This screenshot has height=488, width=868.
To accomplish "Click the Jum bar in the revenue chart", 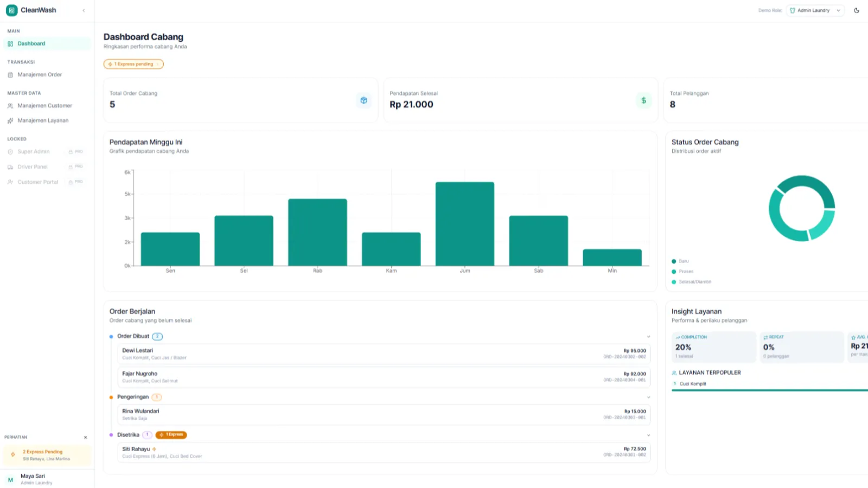I will [x=465, y=224].
